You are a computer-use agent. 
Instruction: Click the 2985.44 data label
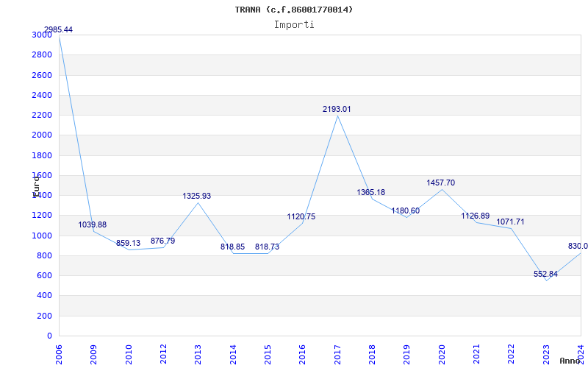click(59, 29)
